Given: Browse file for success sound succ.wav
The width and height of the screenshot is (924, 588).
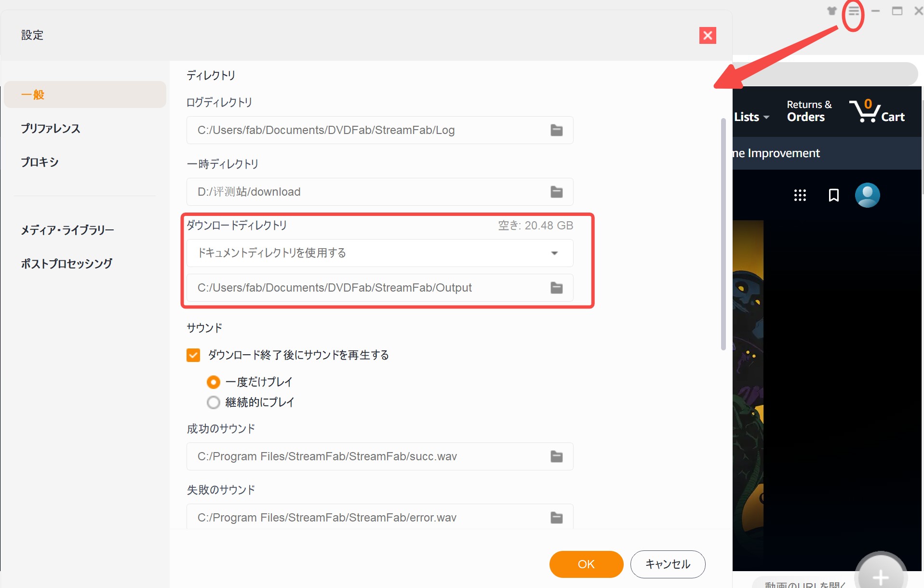Looking at the screenshot, I should pyautogui.click(x=557, y=456).
